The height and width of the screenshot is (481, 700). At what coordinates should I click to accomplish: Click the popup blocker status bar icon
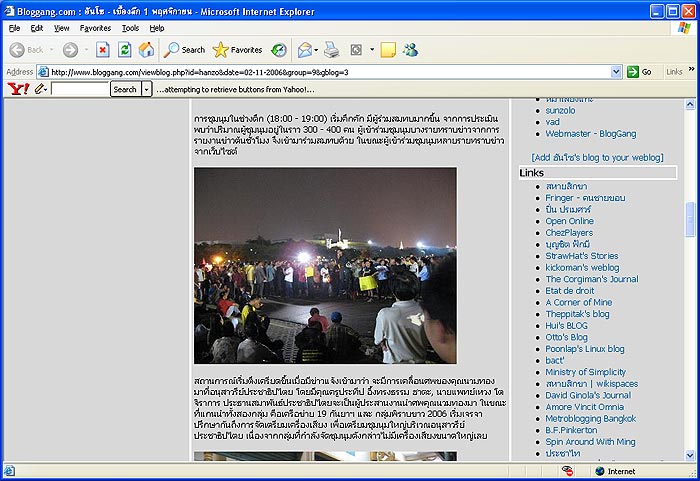(567, 471)
